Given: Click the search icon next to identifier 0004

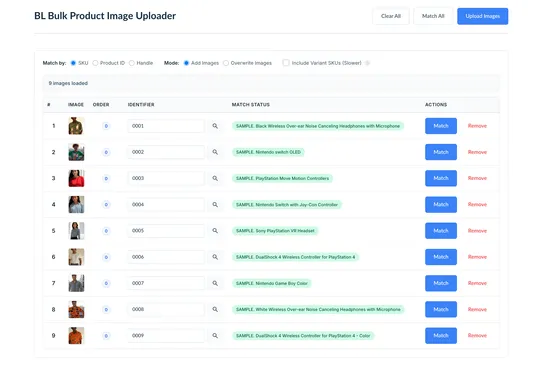Looking at the screenshot, I should pos(215,205).
